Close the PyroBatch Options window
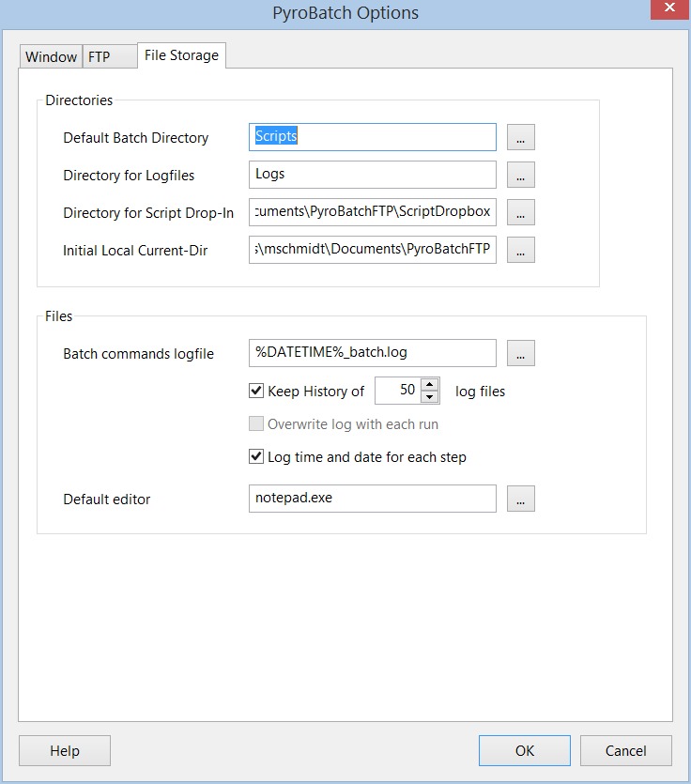 [670, 8]
